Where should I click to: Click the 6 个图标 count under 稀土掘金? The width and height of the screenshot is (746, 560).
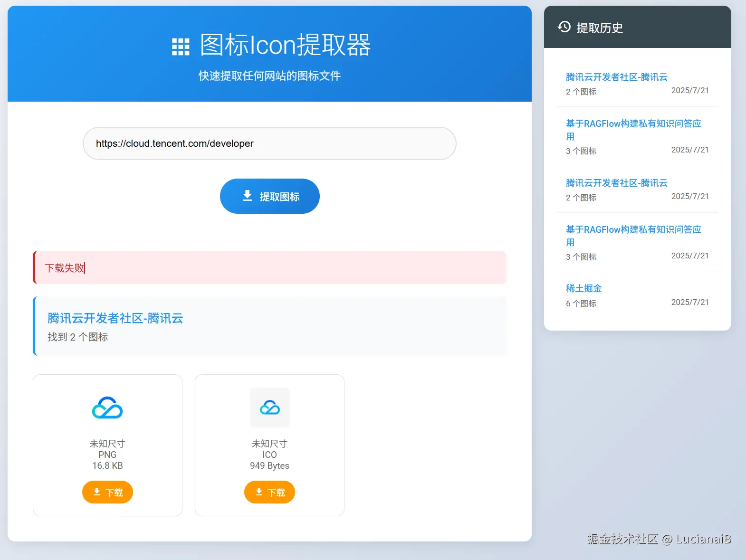[x=581, y=304]
